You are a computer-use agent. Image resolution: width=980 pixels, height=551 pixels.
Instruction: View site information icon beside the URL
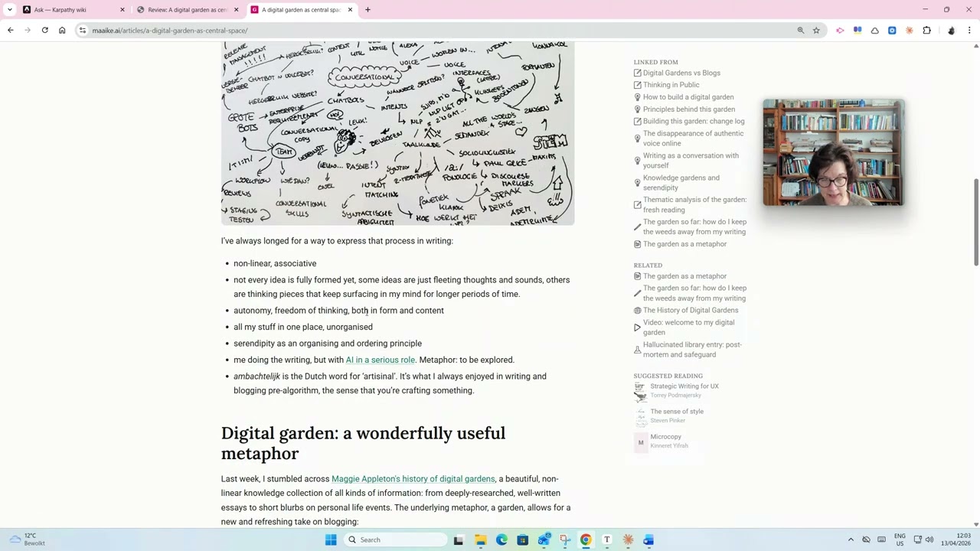click(83, 31)
